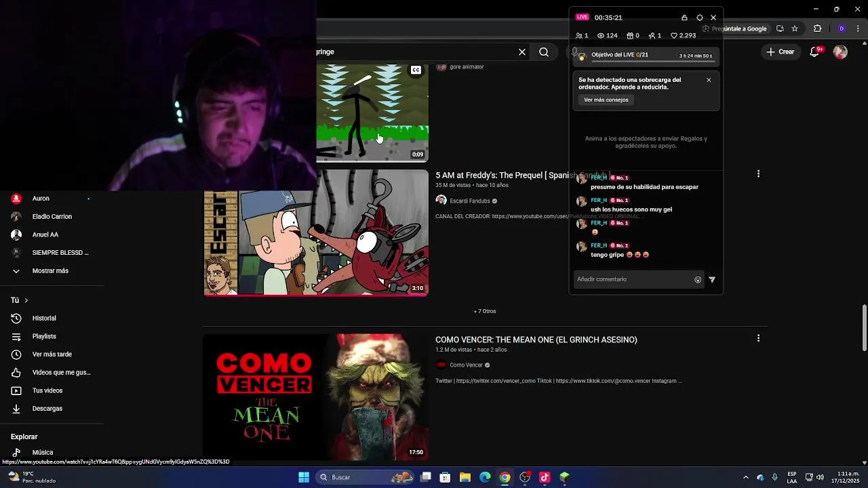Open Ver más tarde in sidebar
Screen dimensions: 868x488
click(52, 354)
